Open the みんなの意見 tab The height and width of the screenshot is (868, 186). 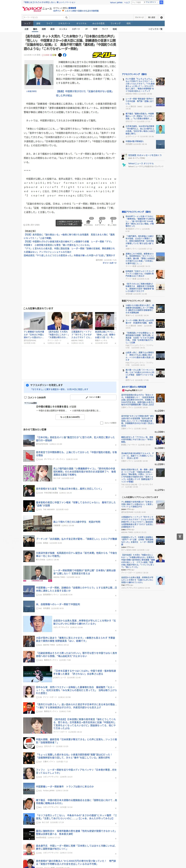[x=99, y=24]
